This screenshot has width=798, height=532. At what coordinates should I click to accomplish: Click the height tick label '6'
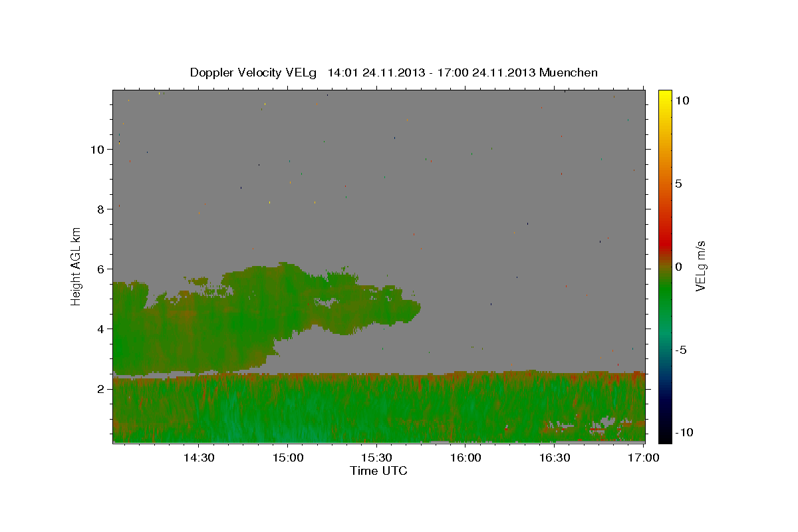tap(102, 269)
